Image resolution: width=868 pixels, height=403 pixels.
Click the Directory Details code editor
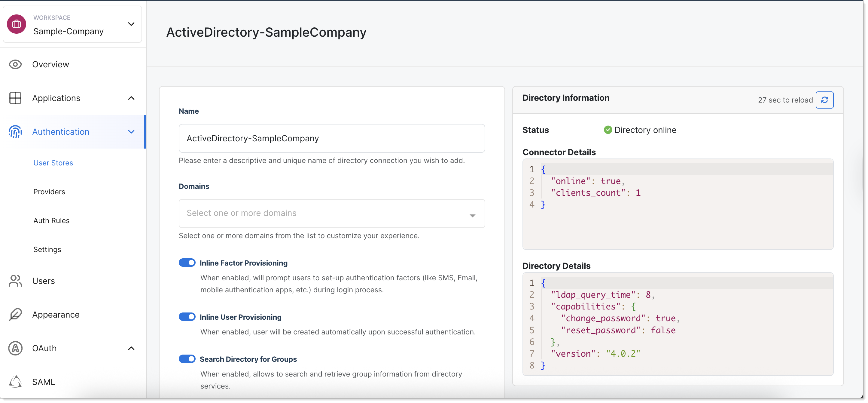[678, 324]
